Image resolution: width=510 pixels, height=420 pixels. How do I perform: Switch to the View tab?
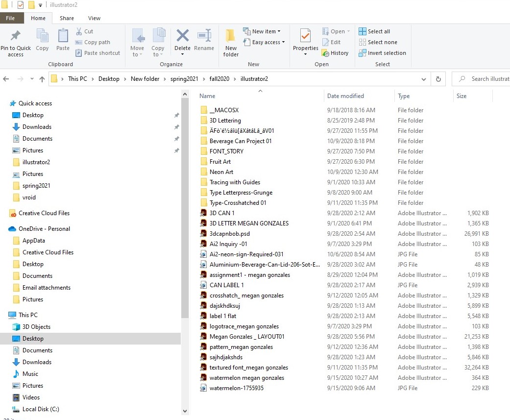[x=94, y=18]
